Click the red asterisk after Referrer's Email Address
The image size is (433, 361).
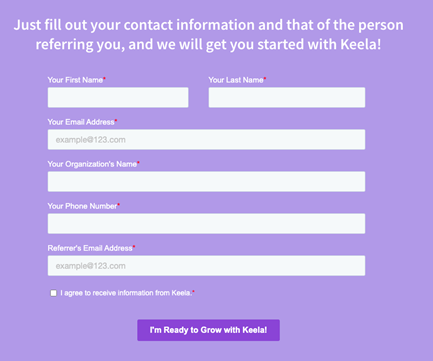134,246
